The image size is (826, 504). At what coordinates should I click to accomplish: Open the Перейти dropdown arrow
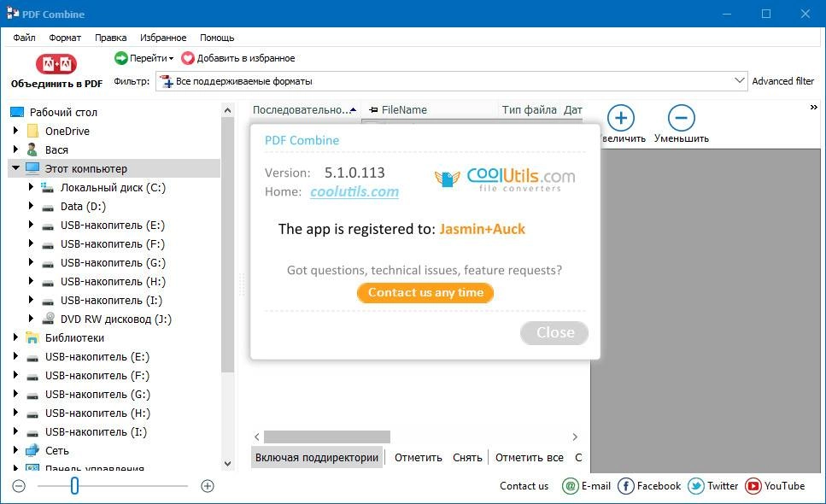[171, 58]
